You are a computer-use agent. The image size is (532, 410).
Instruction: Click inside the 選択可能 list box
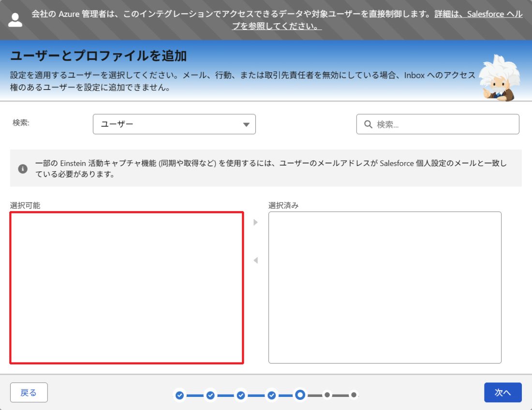pos(127,288)
